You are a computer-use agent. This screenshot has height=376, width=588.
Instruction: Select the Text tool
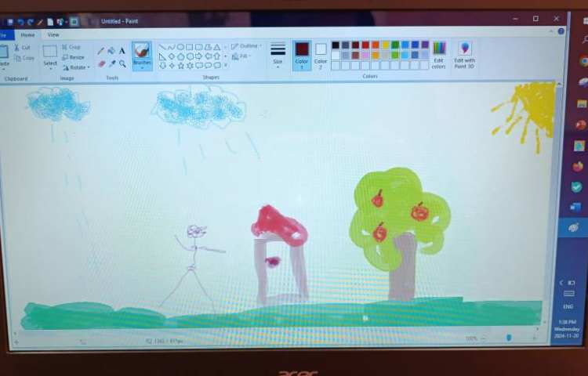tap(122, 51)
